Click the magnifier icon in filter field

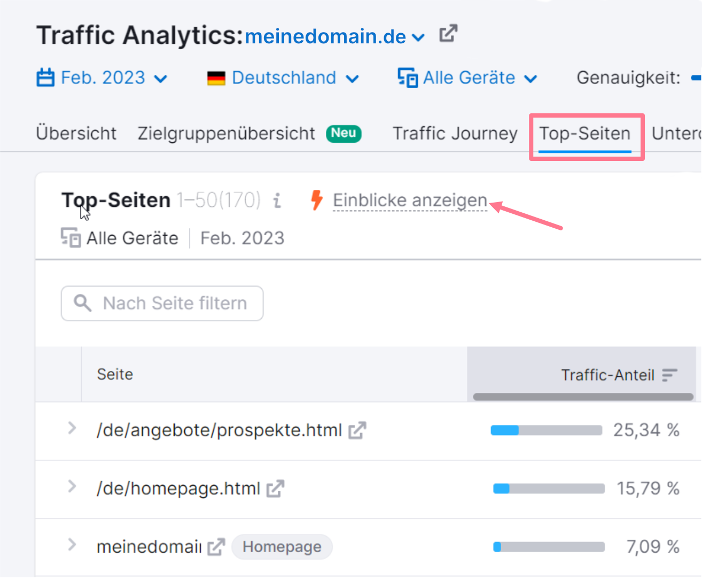point(82,303)
